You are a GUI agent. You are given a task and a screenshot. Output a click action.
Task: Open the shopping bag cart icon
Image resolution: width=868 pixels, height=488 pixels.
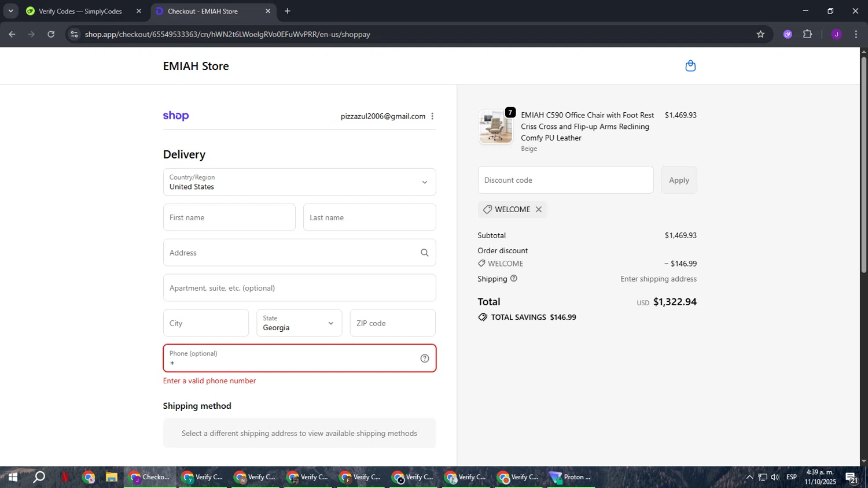690,66
